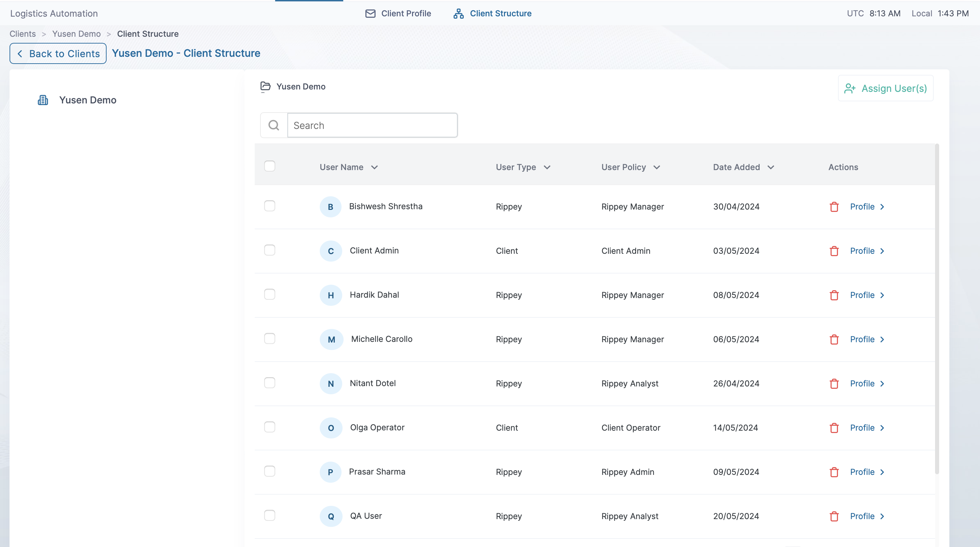The image size is (980, 547).
Task: Remove Prasar Sharma with trash icon
Action: 834,472
